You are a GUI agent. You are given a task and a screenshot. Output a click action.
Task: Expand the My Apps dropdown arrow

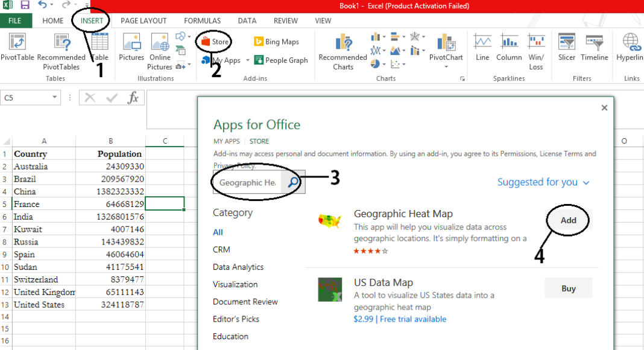(248, 61)
